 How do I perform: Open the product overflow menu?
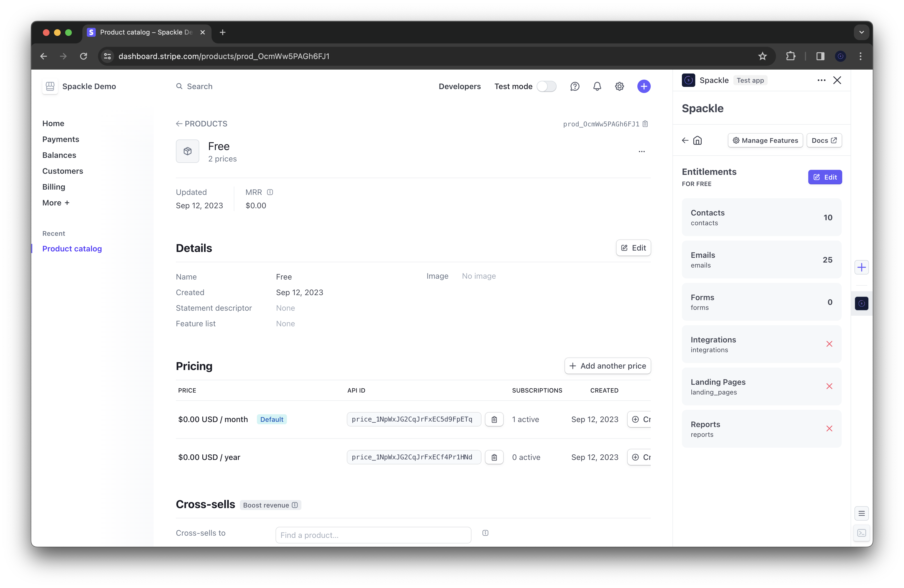click(x=642, y=151)
